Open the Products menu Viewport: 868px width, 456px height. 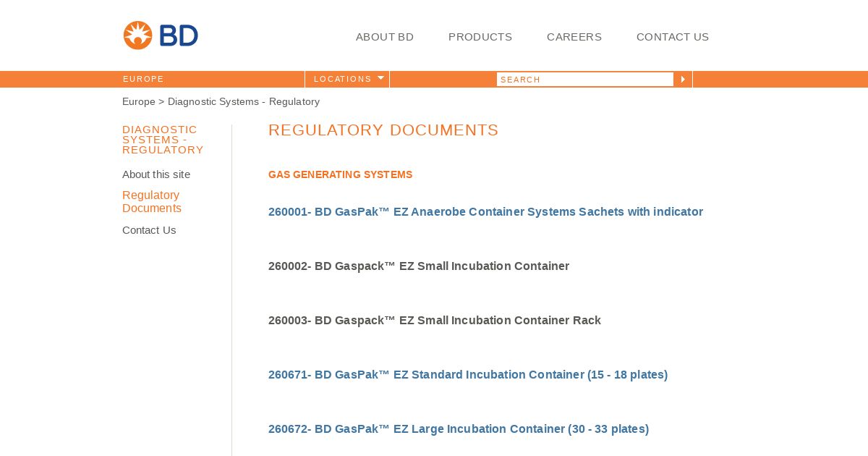(480, 37)
